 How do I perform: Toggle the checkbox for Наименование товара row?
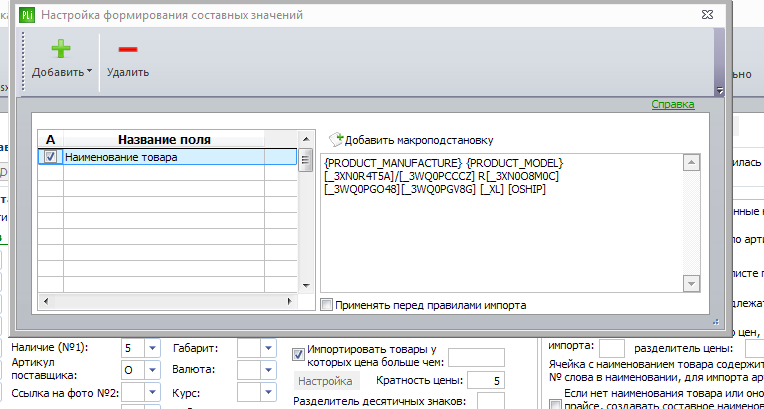(51, 157)
